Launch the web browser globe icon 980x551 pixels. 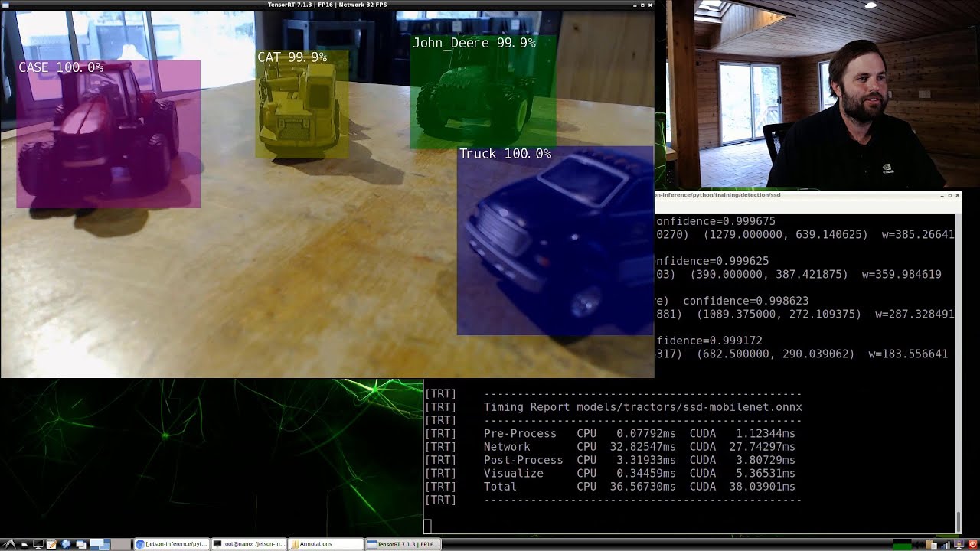click(66, 544)
